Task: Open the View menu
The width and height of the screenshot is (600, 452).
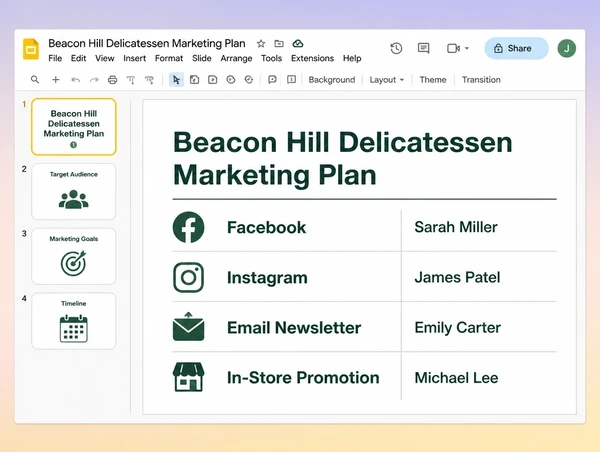Action: 104,58
